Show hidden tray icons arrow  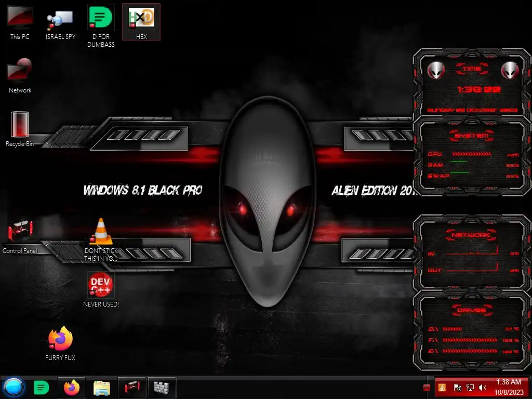(x=427, y=388)
